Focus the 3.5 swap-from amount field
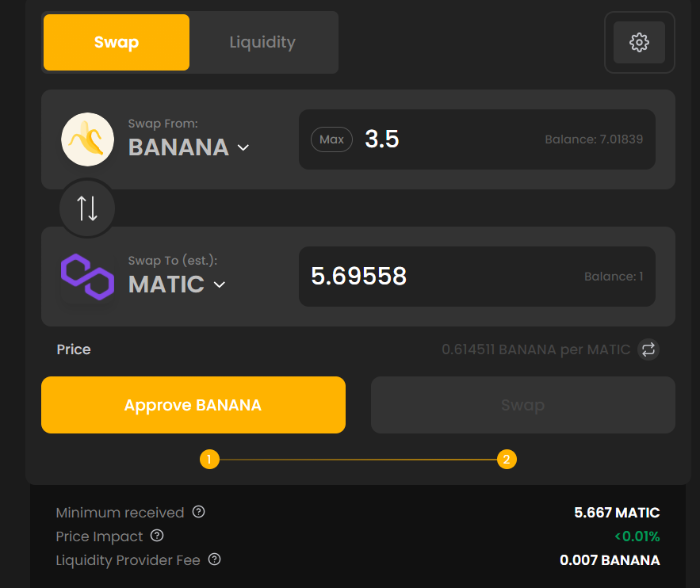 477,139
